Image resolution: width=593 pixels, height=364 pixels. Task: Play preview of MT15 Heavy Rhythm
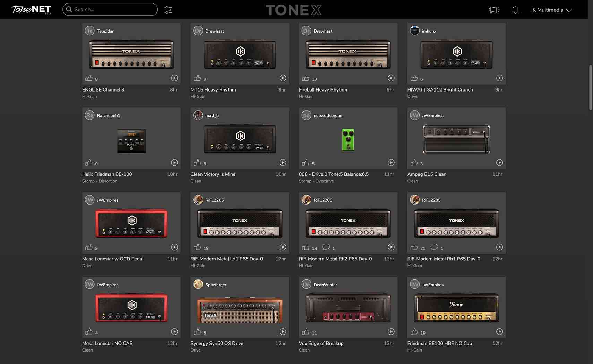[283, 78]
